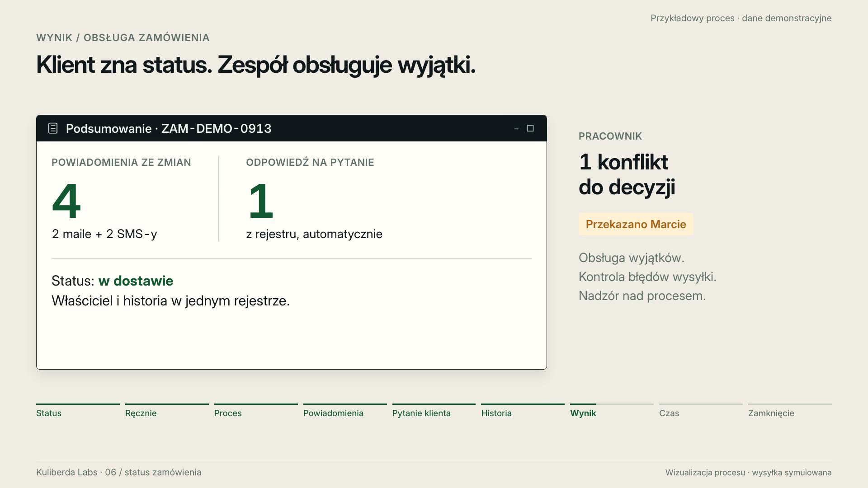Viewport: 868px width, 488px height.
Task: Select the 'PRACOWNIK' label
Action: 610,136
